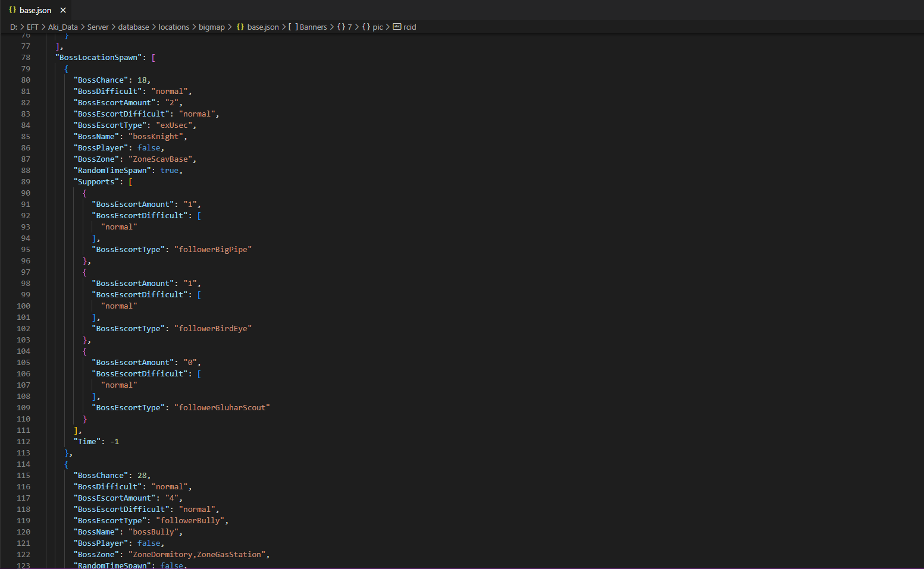Place cursor on "BossLocationSpawn" key
Screen dimensions: 924x569
pos(99,58)
